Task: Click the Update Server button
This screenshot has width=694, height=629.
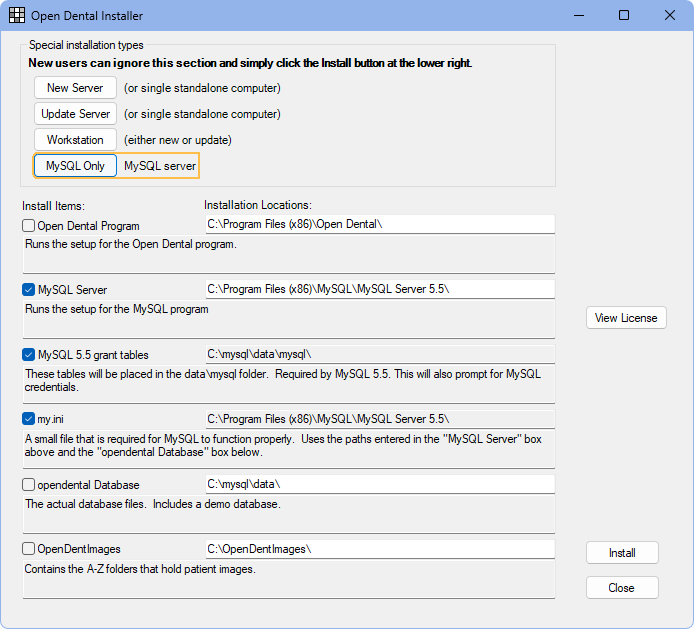Action: tap(75, 114)
